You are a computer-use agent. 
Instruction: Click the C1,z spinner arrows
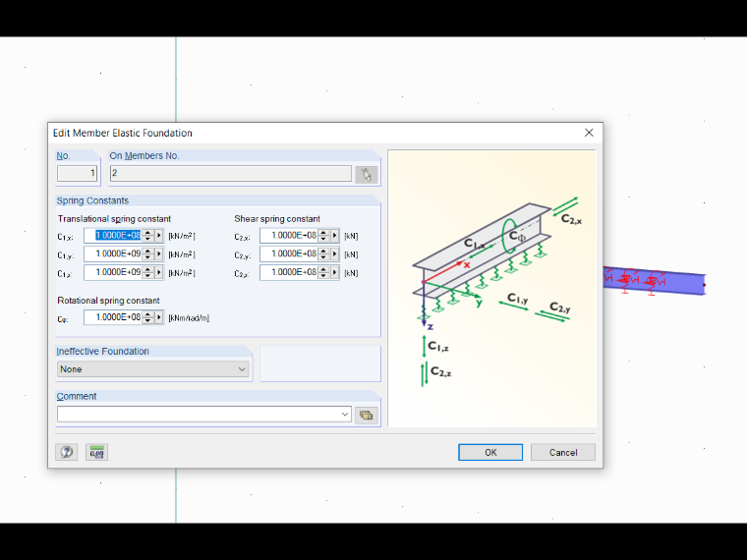pos(148,272)
